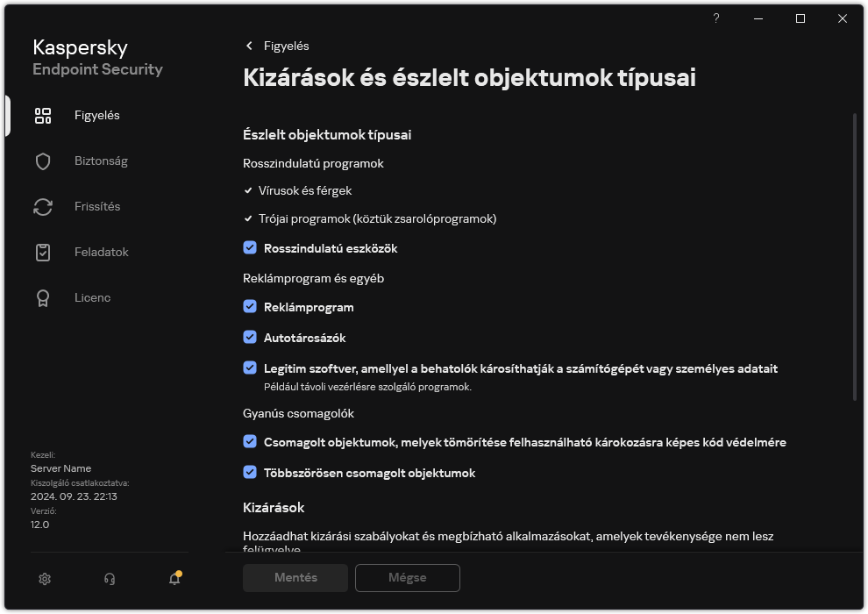Select the Biztonság shield icon
The width and height of the screenshot is (868, 614).
[42, 161]
